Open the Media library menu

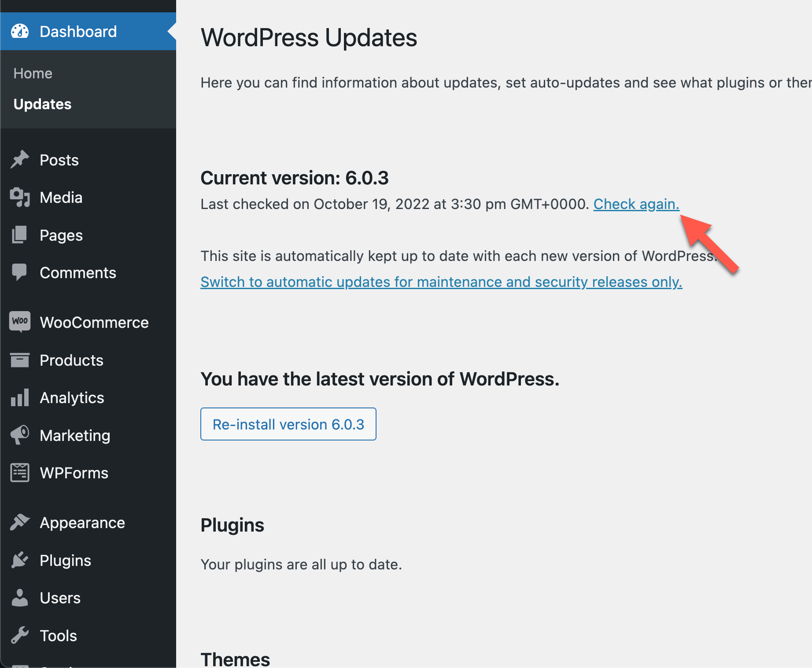pyautogui.click(x=61, y=197)
